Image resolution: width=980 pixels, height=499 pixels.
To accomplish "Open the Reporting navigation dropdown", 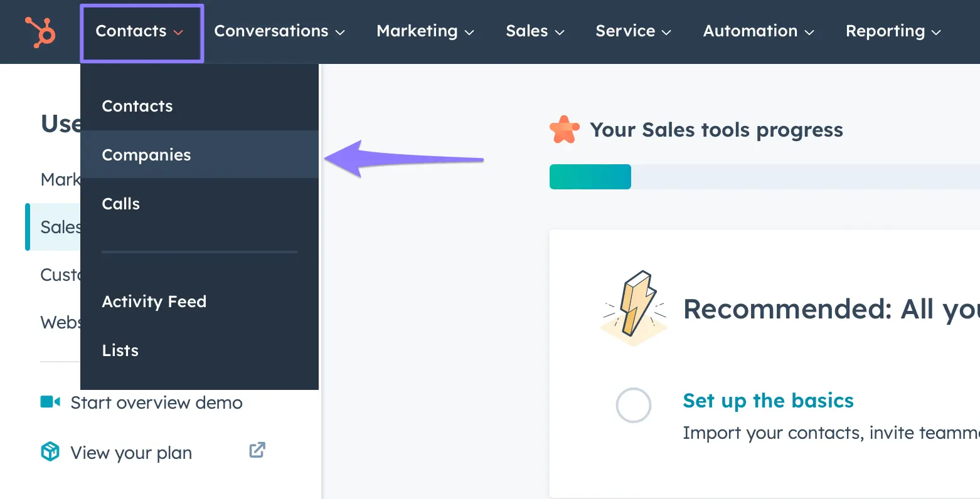I will click(x=893, y=31).
